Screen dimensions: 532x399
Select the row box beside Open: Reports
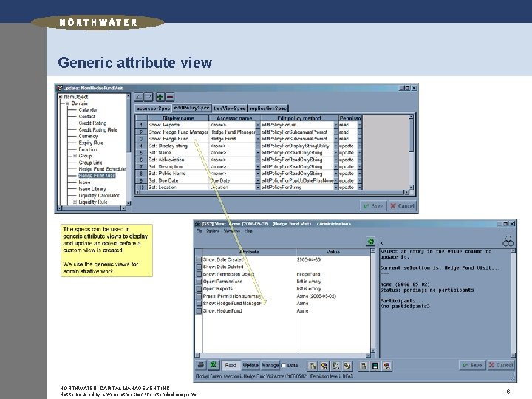(199, 289)
